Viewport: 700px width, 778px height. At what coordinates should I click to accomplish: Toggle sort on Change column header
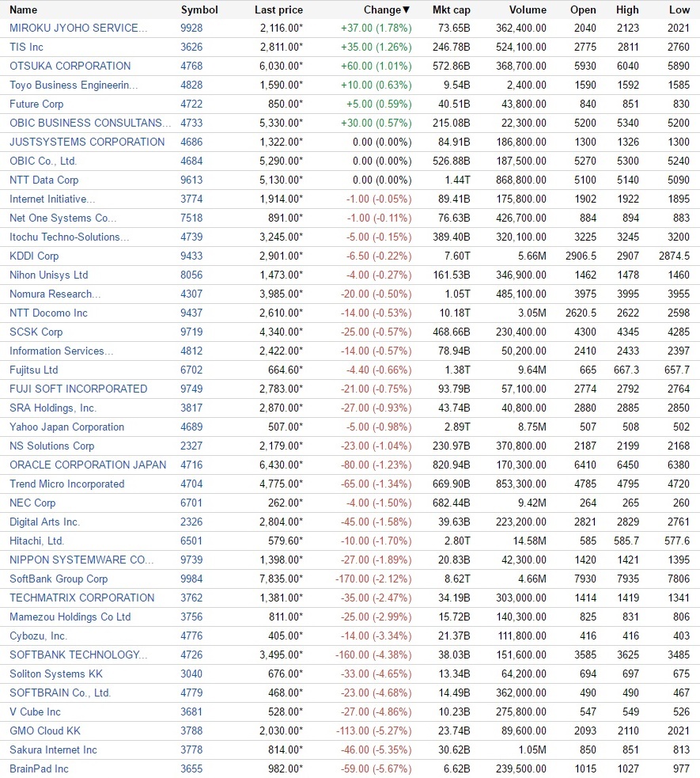(x=387, y=10)
